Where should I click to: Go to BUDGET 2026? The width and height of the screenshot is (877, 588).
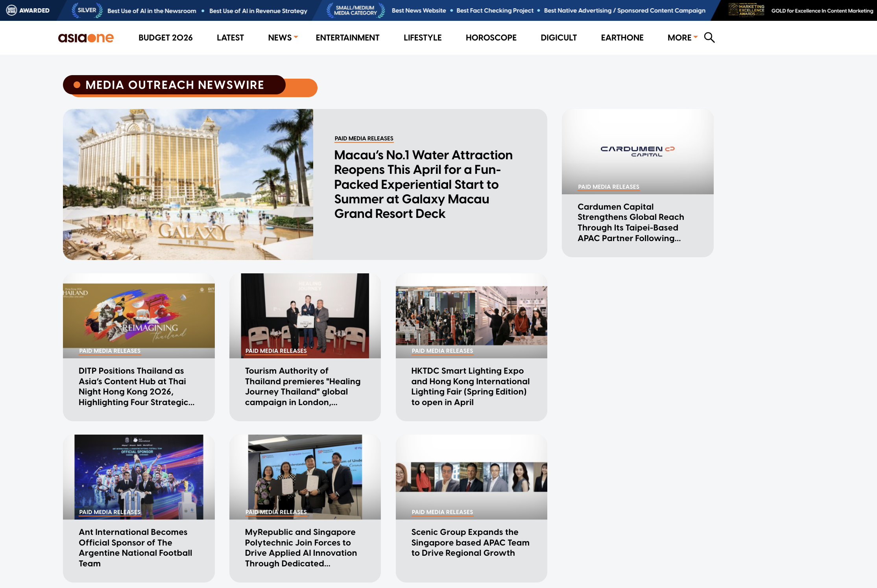pyautogui.click(x=165, y=37)
